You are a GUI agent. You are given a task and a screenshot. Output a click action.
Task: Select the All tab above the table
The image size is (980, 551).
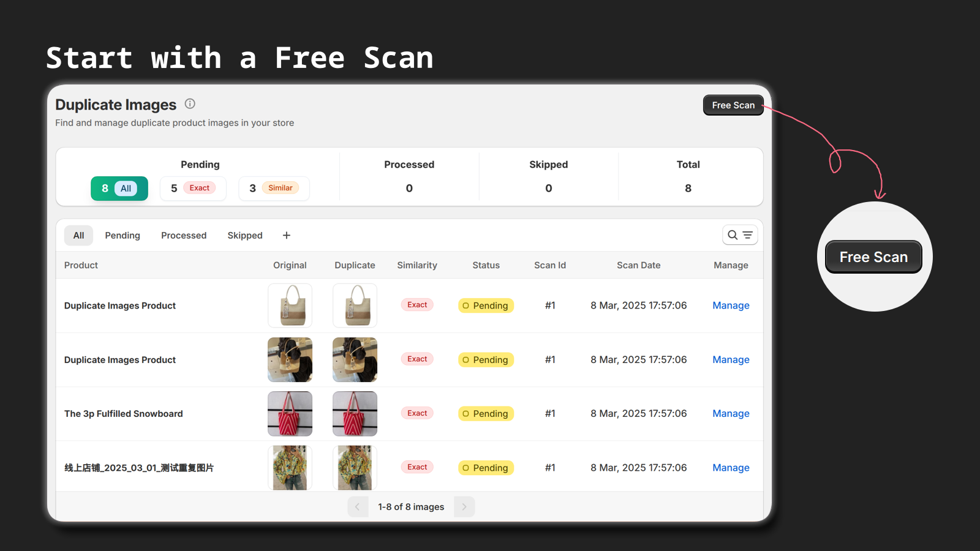coord(78,235)
